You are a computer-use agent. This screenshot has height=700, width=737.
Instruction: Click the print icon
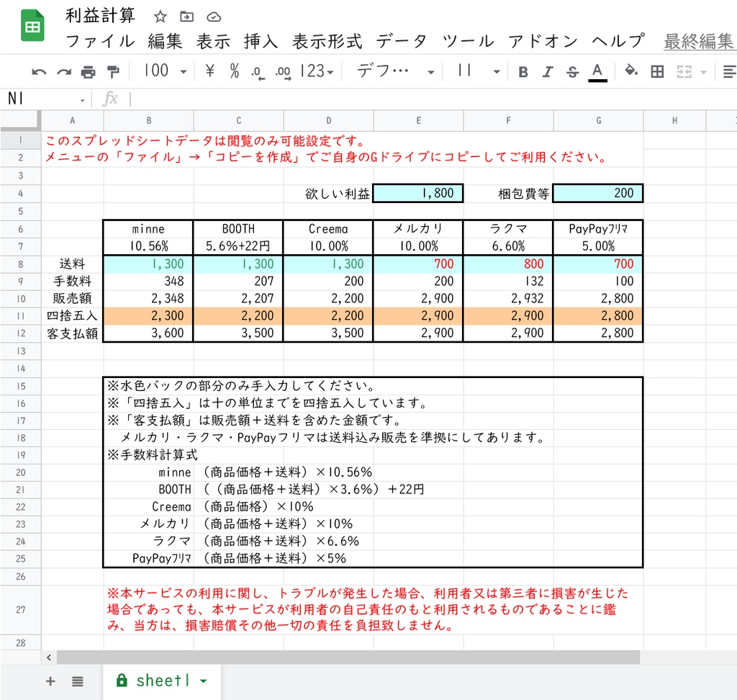coord(89,72)
